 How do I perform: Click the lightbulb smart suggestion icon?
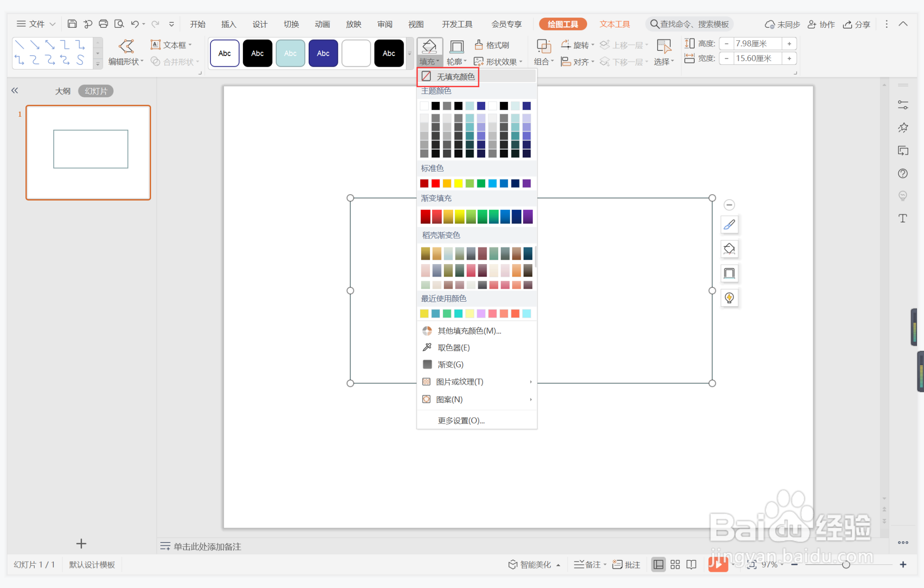[729, 298]
